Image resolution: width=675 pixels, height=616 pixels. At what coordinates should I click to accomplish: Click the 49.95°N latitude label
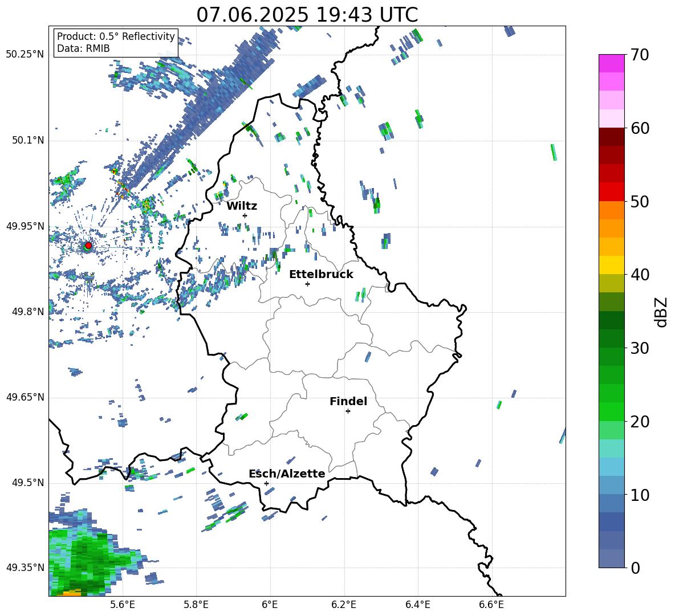(x=25, y=226)
